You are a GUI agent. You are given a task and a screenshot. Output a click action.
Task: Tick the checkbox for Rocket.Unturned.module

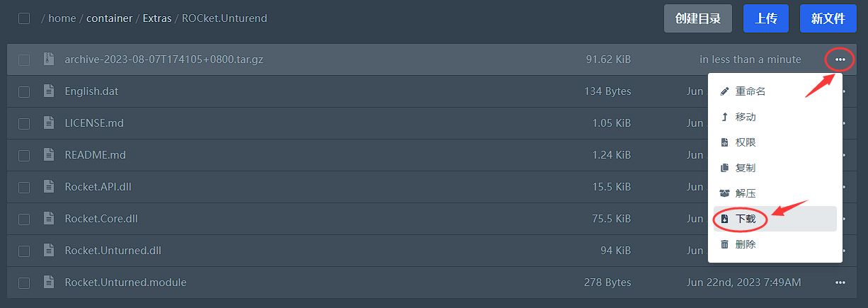[24, 283]
